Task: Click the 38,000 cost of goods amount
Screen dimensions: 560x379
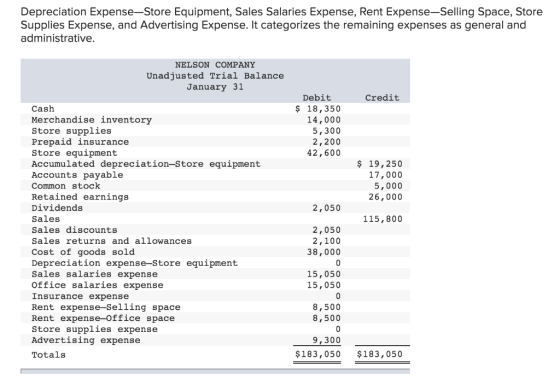Action: coord(324,253)
